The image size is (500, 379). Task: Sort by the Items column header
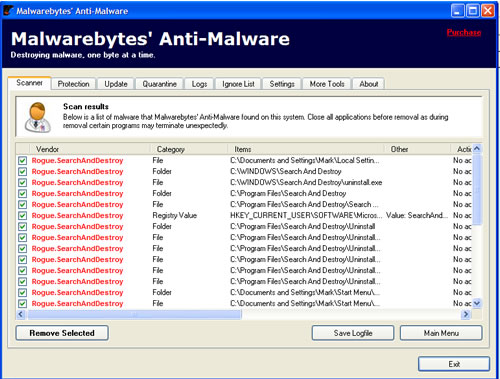(x=306, y=149)
